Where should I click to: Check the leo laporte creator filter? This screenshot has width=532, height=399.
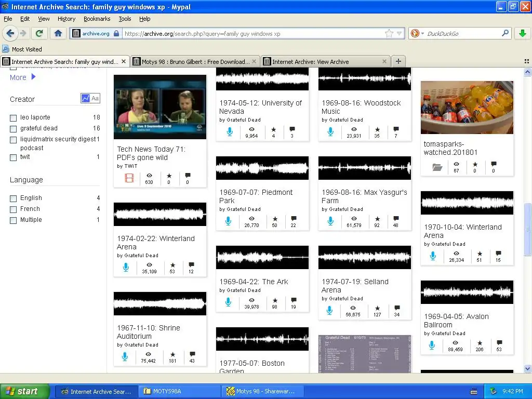(13, 118)
